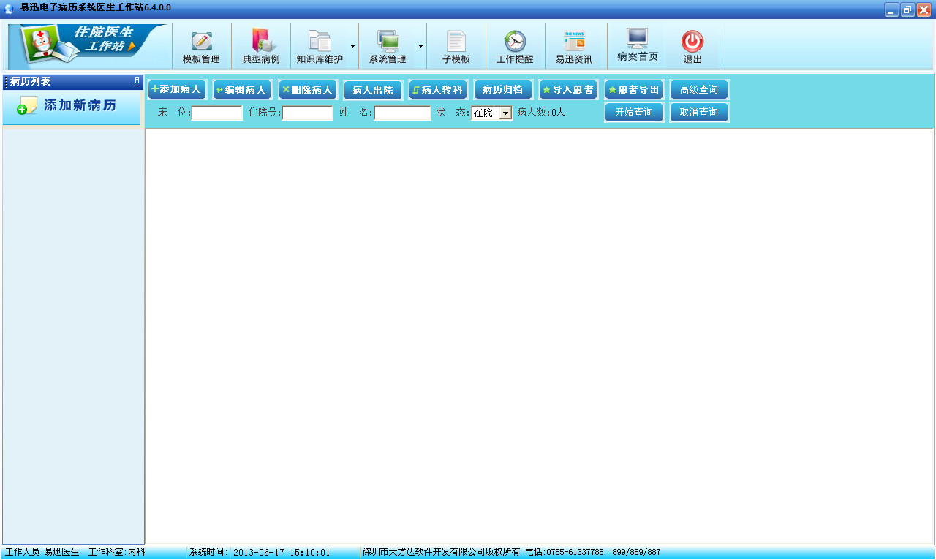
Task: Click the red 退出 exit power icon
Action: click(x=692, y=42)
